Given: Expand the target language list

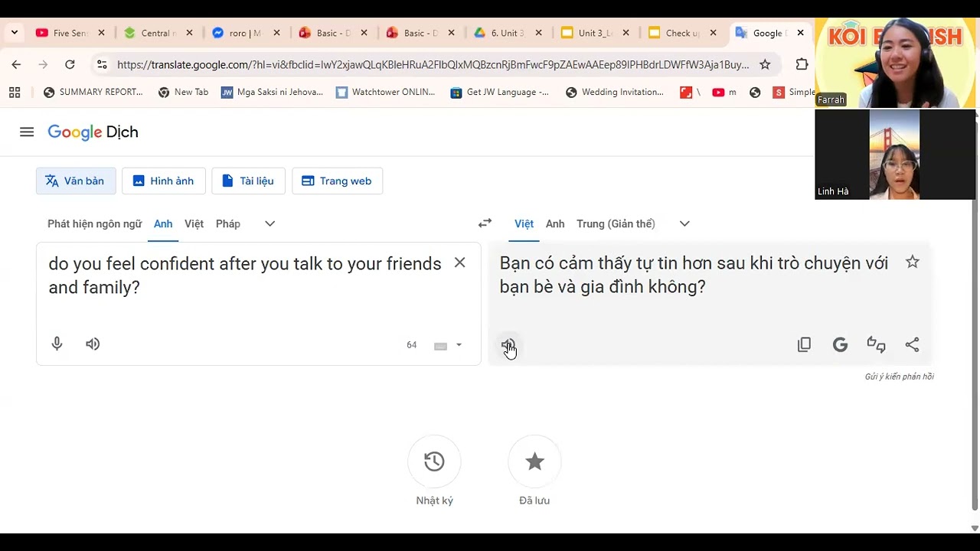Looking at the screenshot, I should [684, 223].
